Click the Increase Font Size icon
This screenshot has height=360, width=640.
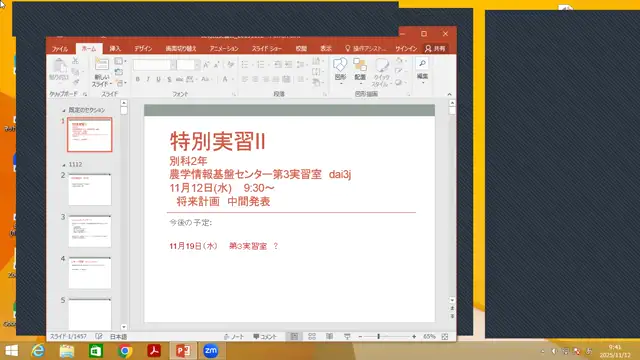coord(207,64)
